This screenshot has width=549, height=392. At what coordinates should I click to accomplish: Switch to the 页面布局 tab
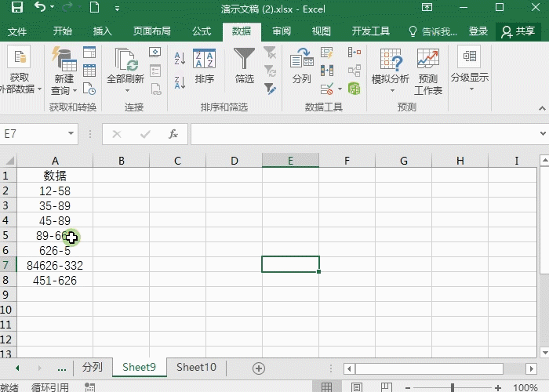coord(151,31)
